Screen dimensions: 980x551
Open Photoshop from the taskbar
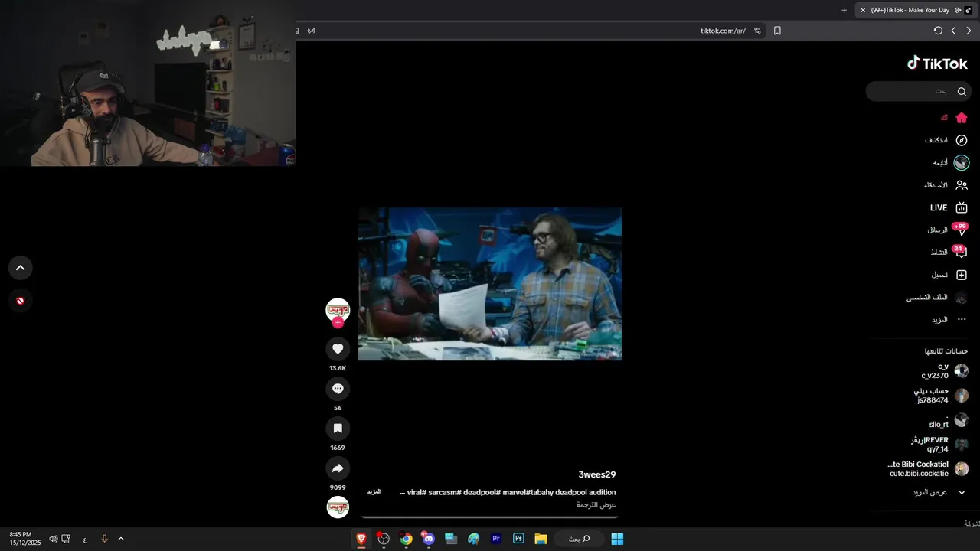[x=518, y=539]
